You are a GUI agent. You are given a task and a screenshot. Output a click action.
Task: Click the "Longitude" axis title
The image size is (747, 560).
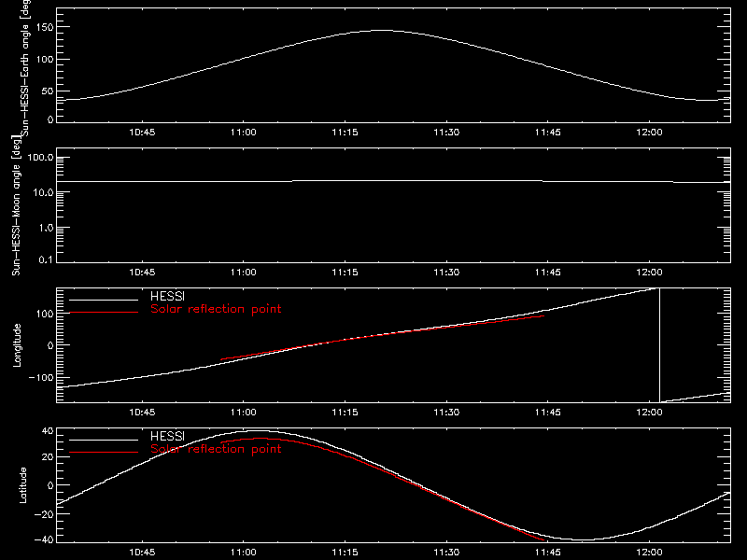17,345
